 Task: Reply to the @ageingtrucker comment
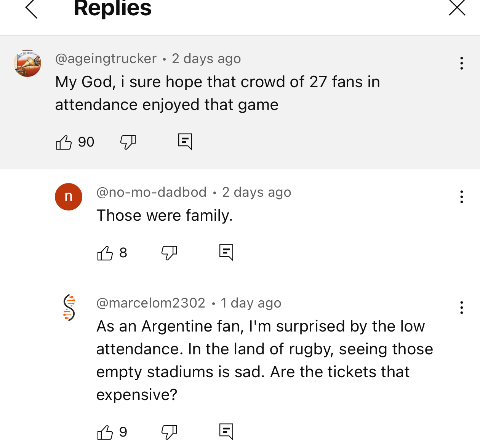pos(185,142)
